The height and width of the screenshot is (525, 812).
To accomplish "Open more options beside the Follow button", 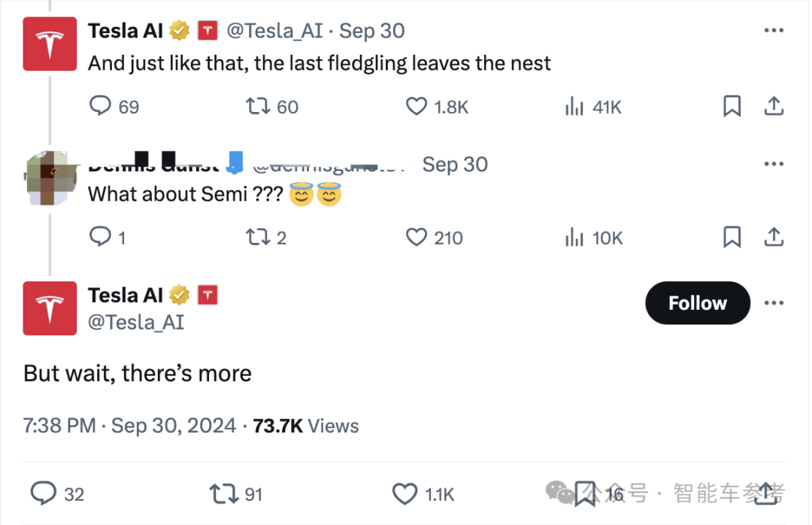I will click(x=774, y=303).
